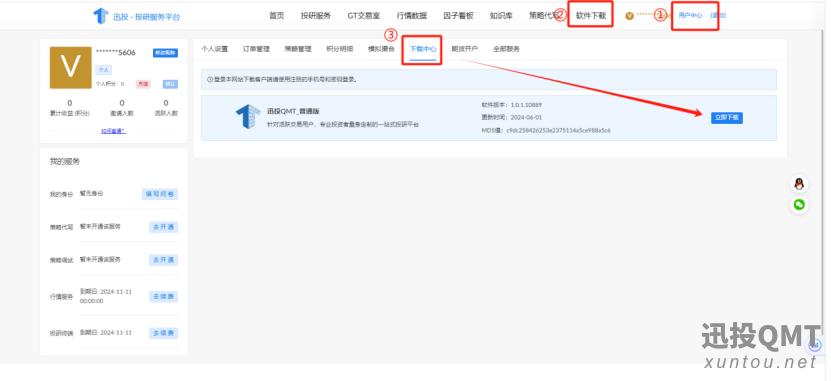Switch to 全部服务 tab
831x381 pixels.
(507, 49)
